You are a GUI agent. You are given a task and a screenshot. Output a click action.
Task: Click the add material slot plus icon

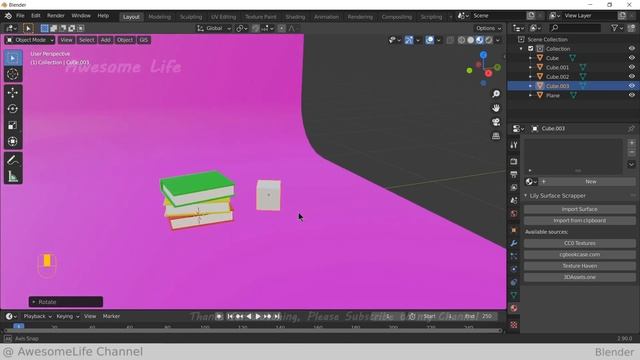pos(631,143)
